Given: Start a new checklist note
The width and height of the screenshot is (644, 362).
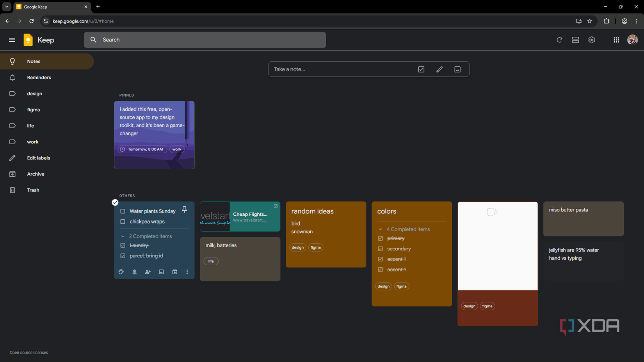Looking at the screenshot, I should [x=421, y=69].
